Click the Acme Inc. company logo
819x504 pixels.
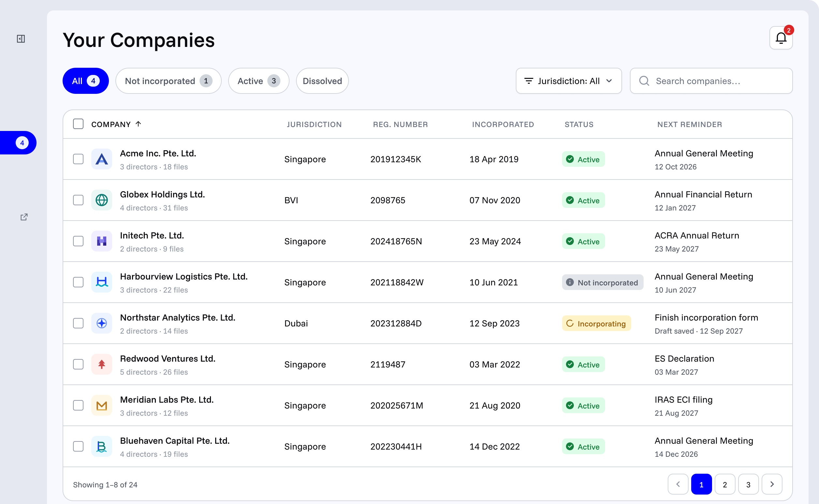pyautogui.click(x=102, y=159)
